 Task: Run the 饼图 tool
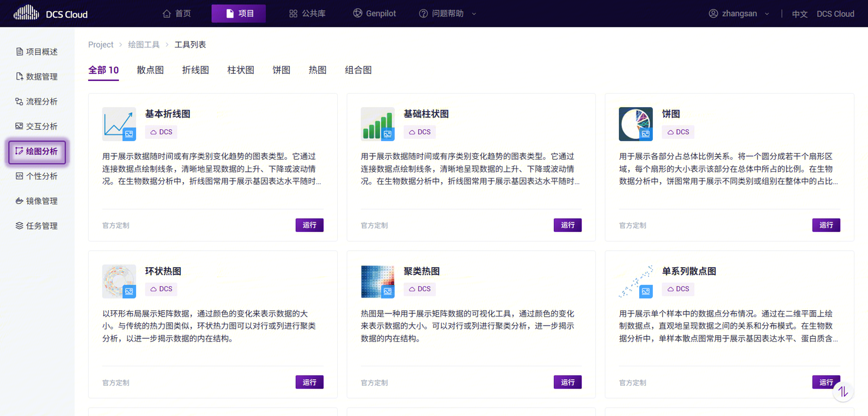(x=826, y=225)
